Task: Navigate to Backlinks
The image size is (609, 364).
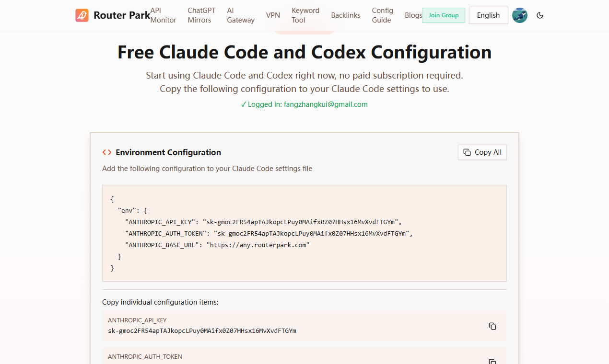Action: click(346, 15)
